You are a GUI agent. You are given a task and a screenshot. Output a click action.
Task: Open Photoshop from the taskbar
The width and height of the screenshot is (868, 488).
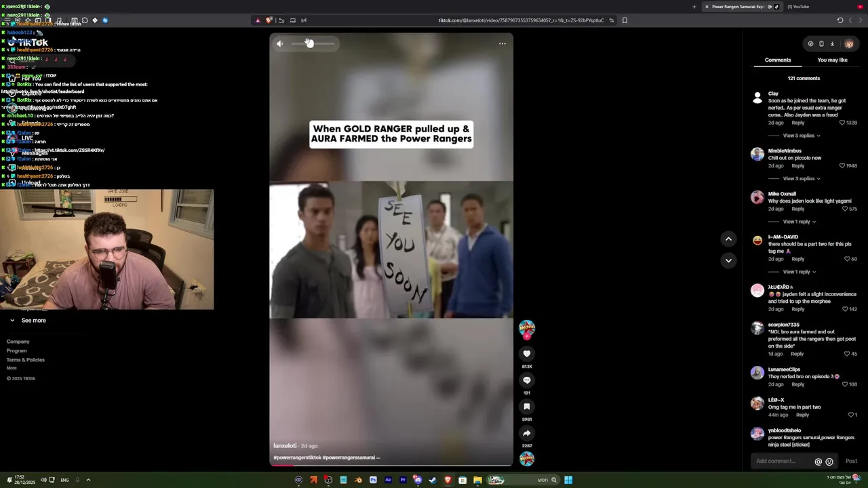tap(373, 480)
